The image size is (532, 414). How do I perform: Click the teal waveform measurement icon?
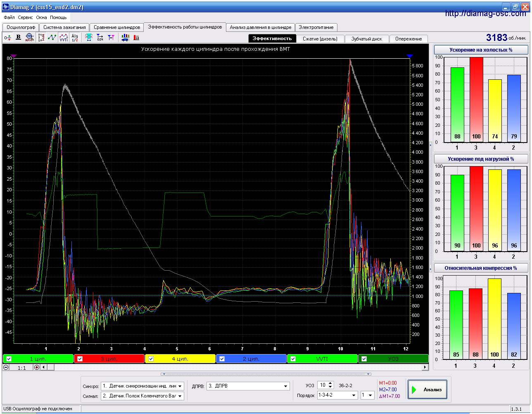[89, 38]
